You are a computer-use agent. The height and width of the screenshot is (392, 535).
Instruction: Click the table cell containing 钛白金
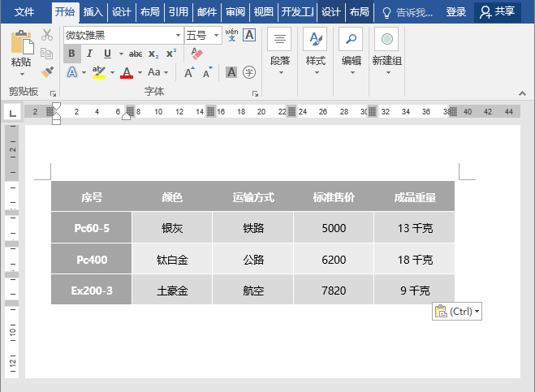click(x=172, y=260)
